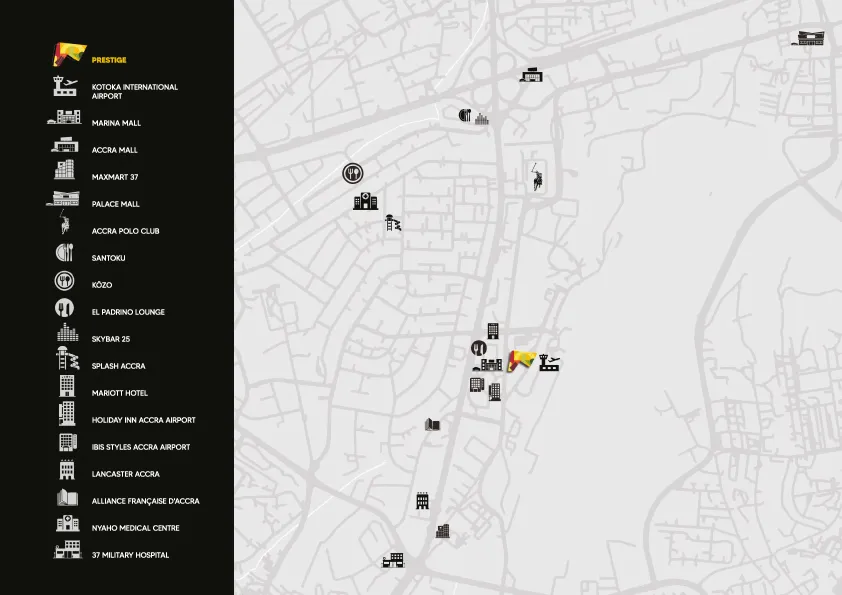This screenshot has width=842, height=595.
Task: Click the "LANCASTER ACCRA" legend label
Action: click(126, 474)
